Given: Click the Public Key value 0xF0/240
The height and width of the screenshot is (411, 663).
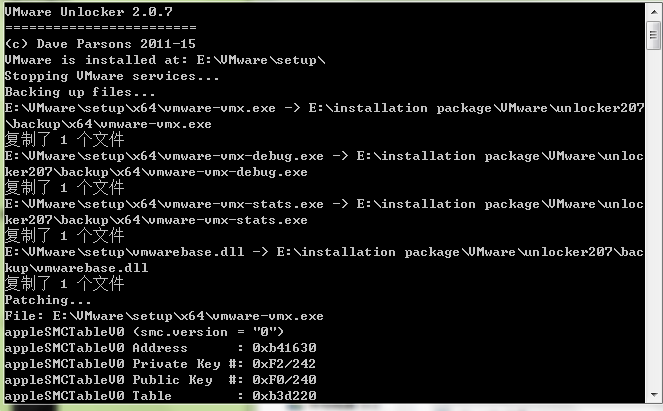Looking at the screenshot, I should [284, 380].
